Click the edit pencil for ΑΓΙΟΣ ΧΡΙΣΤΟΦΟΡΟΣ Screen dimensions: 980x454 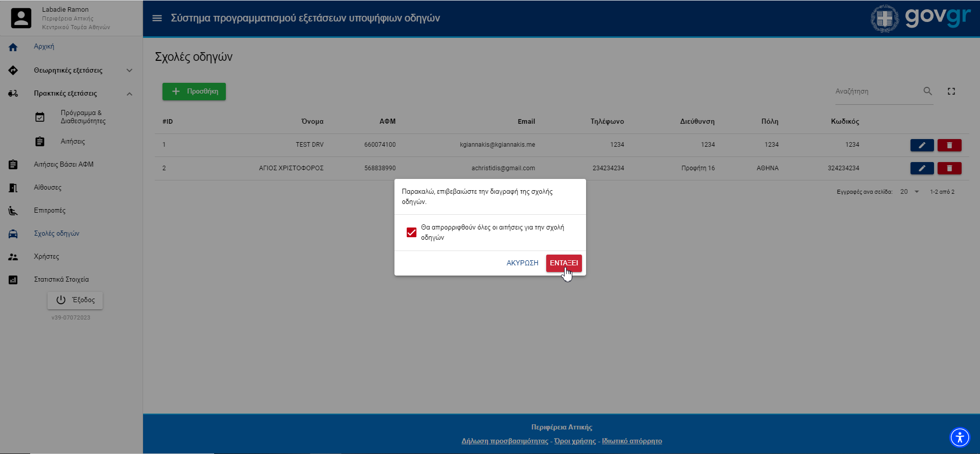point(922,168)
